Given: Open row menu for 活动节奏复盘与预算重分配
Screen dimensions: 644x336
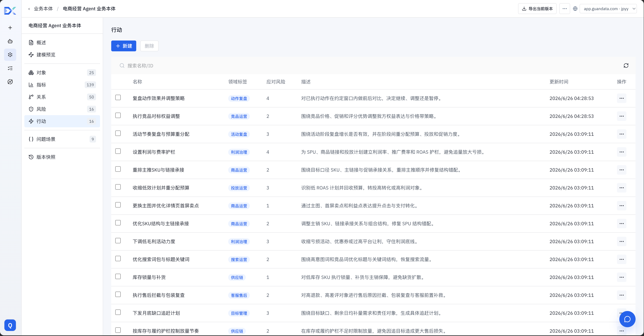Looking at the screenshot, I should (x=622, y=134).
